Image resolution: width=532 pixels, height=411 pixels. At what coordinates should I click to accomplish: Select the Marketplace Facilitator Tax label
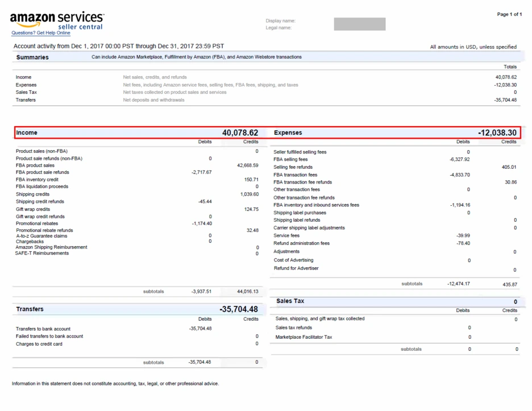coord(304,337)
